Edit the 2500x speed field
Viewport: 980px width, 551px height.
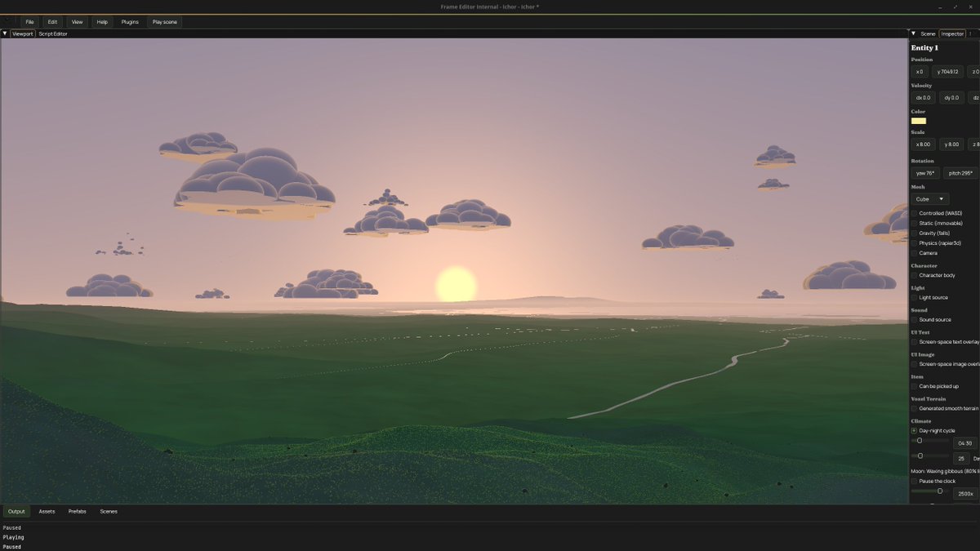[x=965, y=494]
